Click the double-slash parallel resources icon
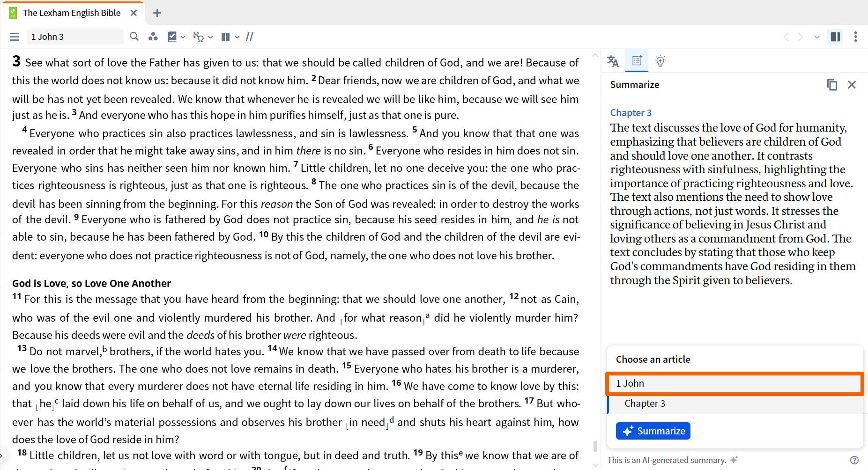This screenshot has height=470, width=868. [x=250, y=37]
